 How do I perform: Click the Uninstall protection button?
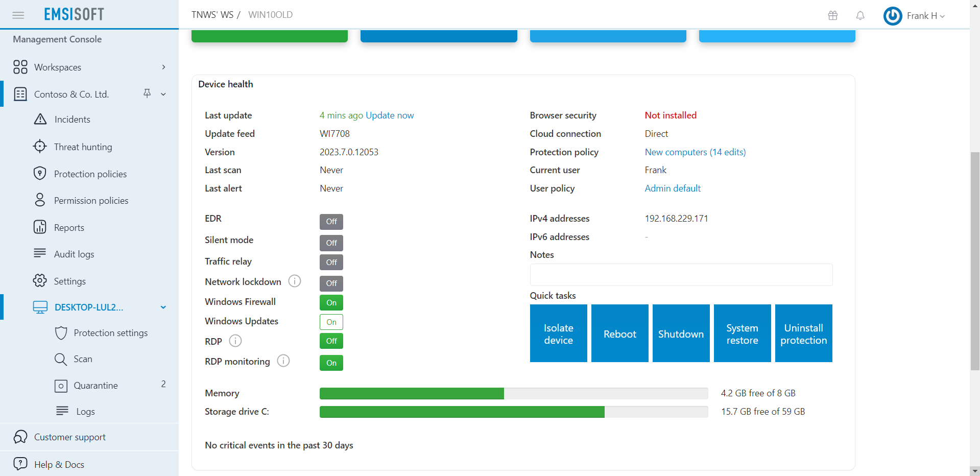pyautogui.click(x=804, y=334)
